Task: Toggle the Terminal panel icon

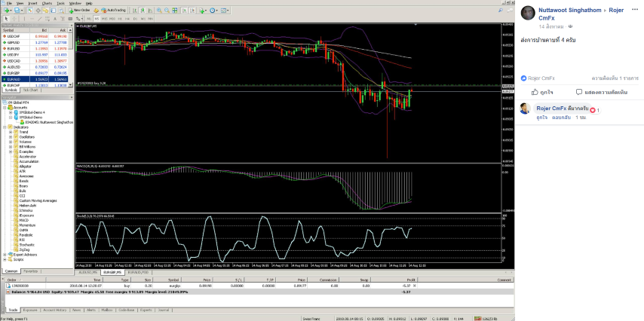Action: click(54, 11)
